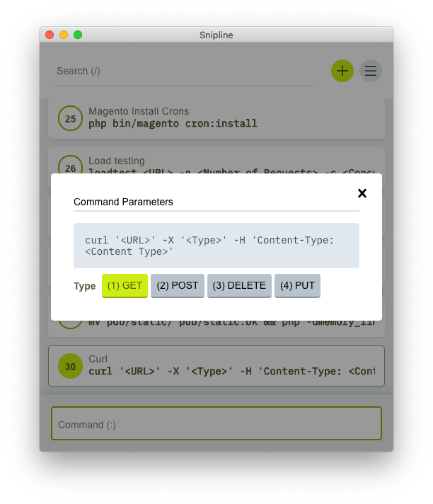
Task: Click the Type parameter label
Action: 84,286
